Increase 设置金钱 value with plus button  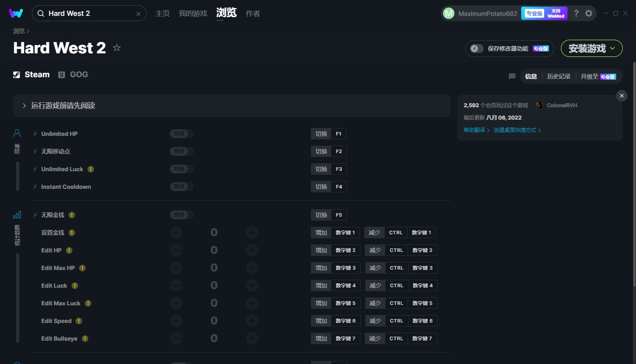252,233
